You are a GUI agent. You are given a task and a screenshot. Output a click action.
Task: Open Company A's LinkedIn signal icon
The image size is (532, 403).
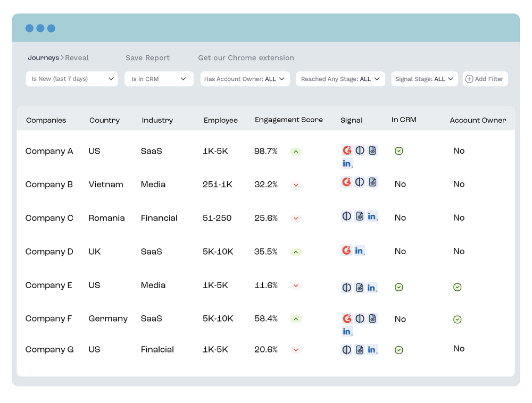pos(347,163)
